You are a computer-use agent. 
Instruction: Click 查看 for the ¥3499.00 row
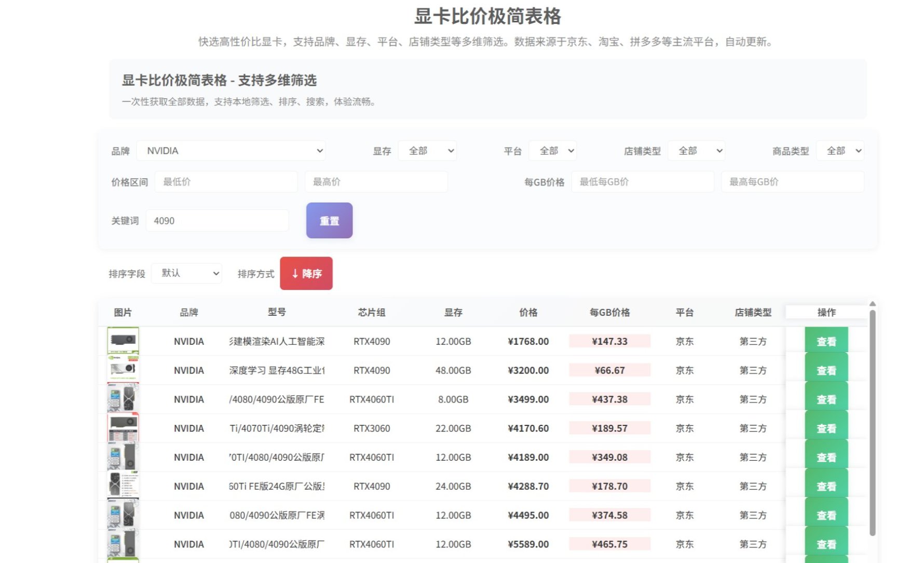[826, 399]
